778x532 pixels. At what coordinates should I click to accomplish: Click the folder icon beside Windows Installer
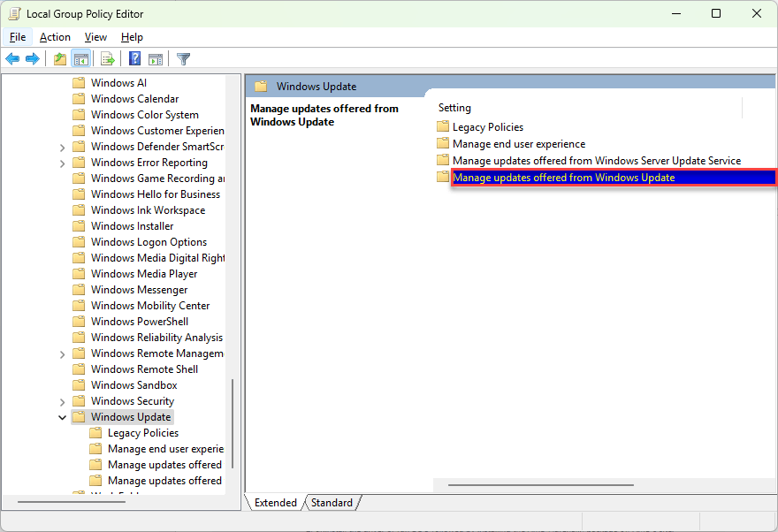pos(79,226)
